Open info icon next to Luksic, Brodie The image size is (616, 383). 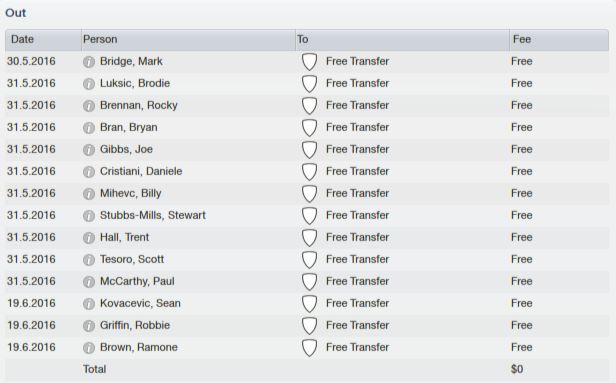tap(89, 84)
